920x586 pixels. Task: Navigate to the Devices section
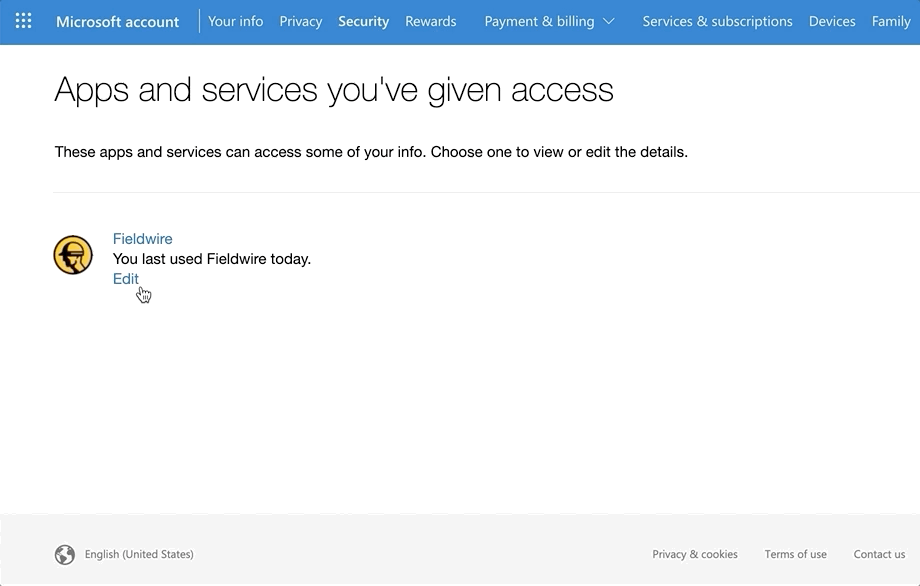tap(832, 21)
